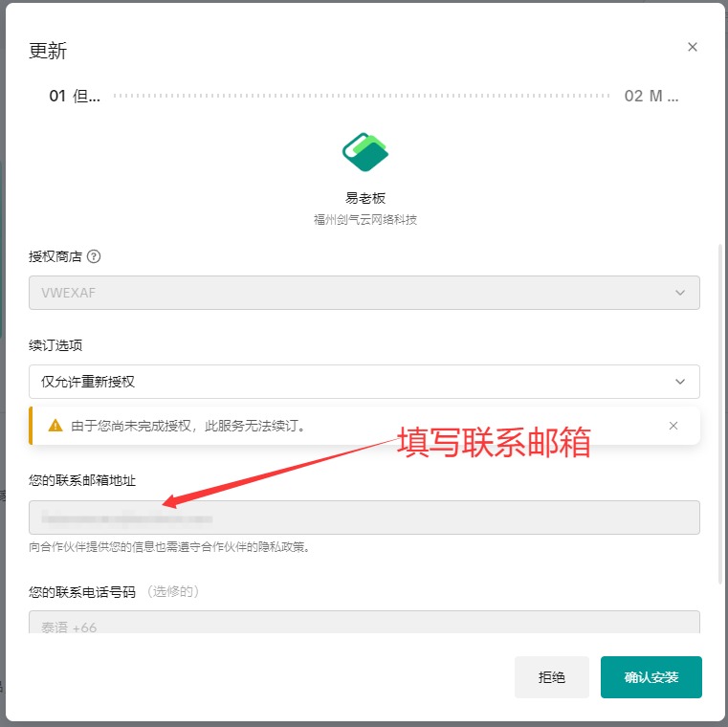The width and height of the screenshot is (728, 727).
Task: Click the 易老板 app name text
Action: [364, 198]
